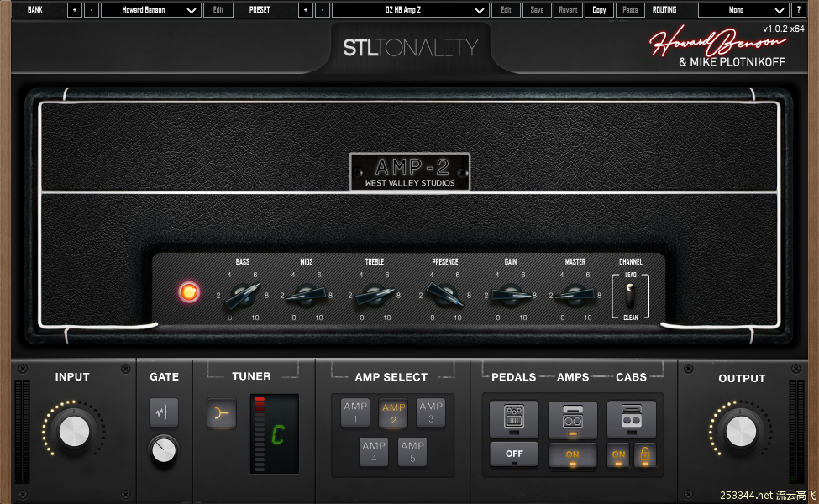Open the Cabs section icon
This screenshot has width=819, height=504.
pyautogui.click(x=631, y=419)
